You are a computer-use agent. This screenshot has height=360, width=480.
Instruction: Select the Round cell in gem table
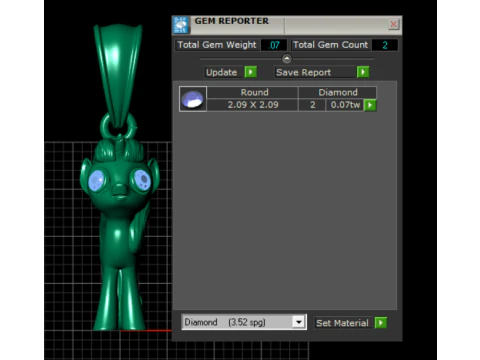253,92
